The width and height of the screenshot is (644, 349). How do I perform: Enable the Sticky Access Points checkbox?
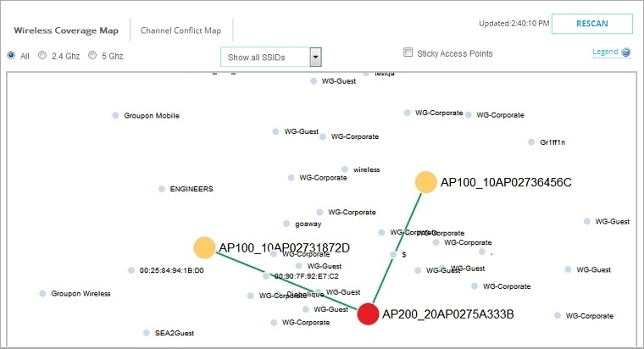408,53
